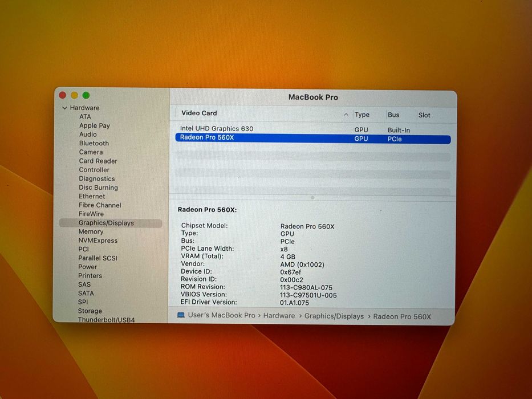Click Radeon Pro 560X in the path bar
Image resolution: width=532 pixels, height=399 pixels.
click(x=402, y=316)
